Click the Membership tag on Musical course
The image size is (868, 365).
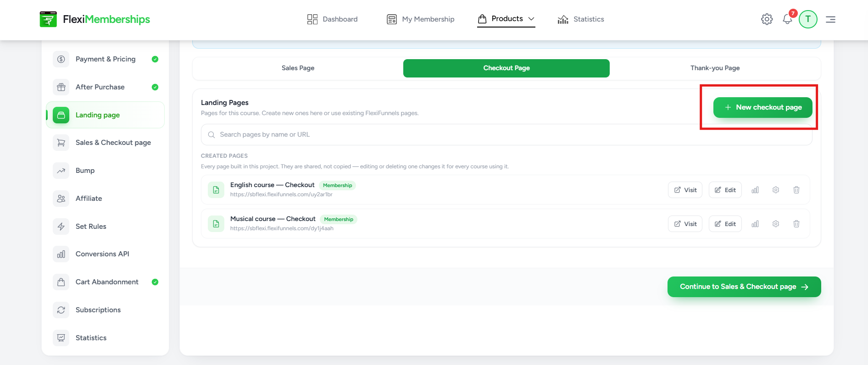point(339,219)
